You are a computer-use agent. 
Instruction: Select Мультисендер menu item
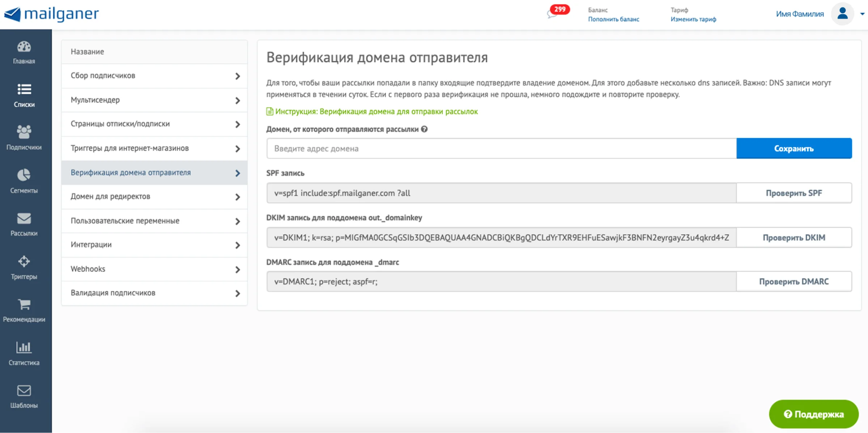[x=154, y=100]
